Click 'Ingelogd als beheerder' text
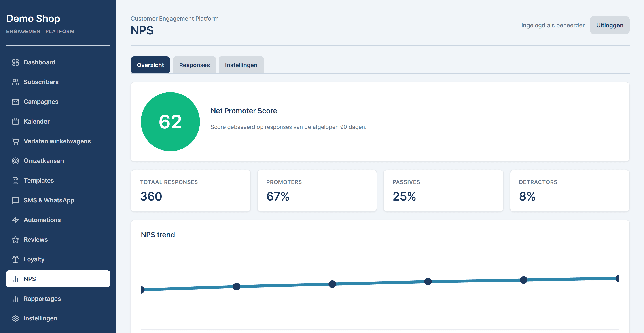 pos(553,25)
